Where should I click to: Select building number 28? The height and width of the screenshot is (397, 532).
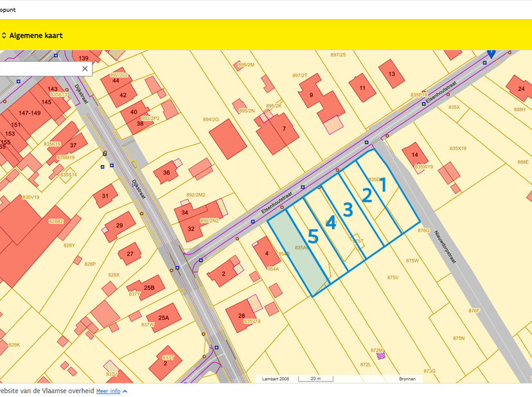242,316
